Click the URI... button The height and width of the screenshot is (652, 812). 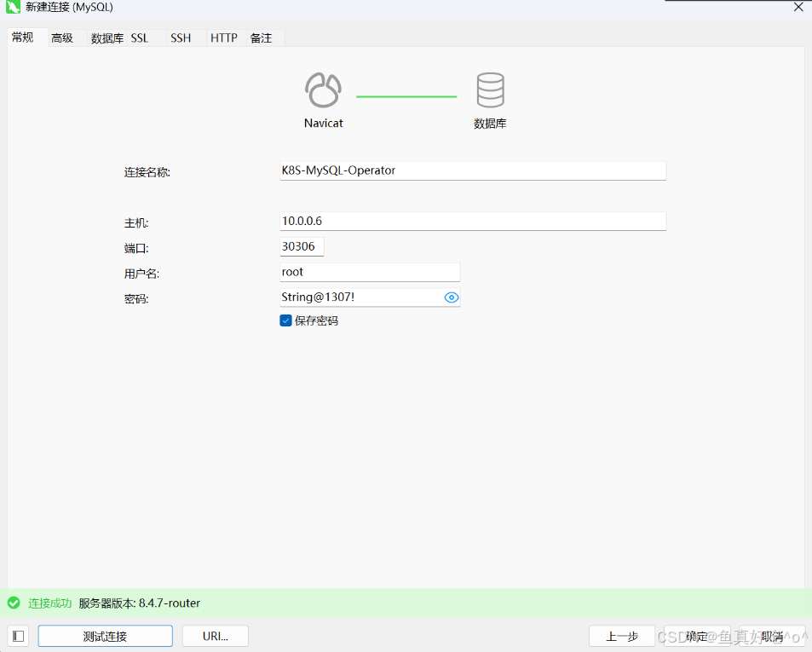[216, 636]
